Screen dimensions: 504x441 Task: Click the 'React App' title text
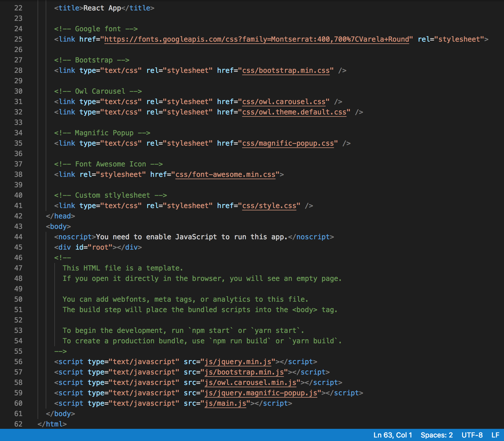[102, 8]
